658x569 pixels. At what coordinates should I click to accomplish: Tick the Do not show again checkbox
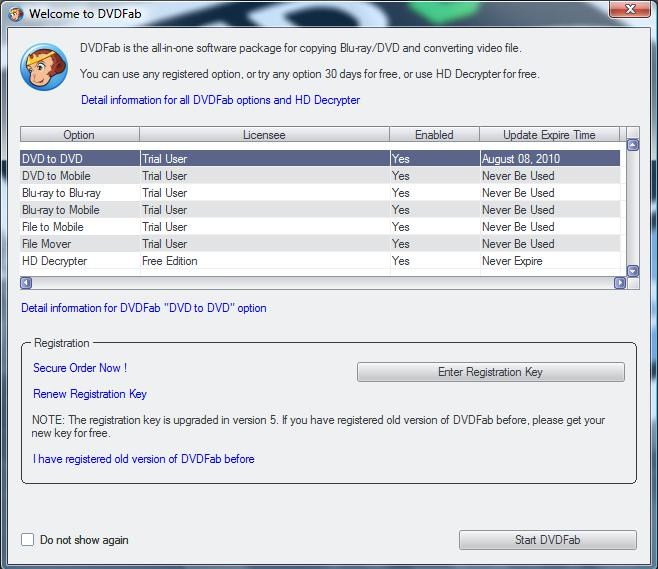(x=28, y=540)
